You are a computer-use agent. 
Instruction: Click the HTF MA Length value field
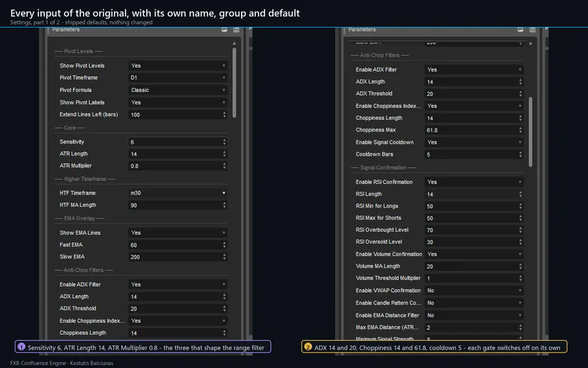(x=178, y=205)
